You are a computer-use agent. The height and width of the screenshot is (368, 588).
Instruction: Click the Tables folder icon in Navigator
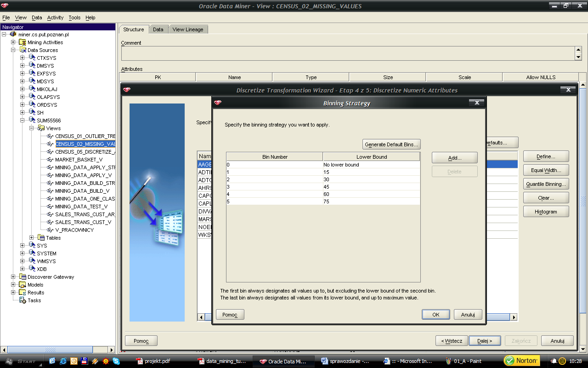pos(41,238)
